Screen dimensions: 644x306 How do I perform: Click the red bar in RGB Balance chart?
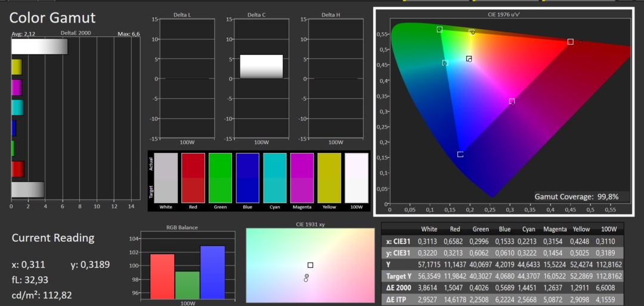[x=162, y=275]
